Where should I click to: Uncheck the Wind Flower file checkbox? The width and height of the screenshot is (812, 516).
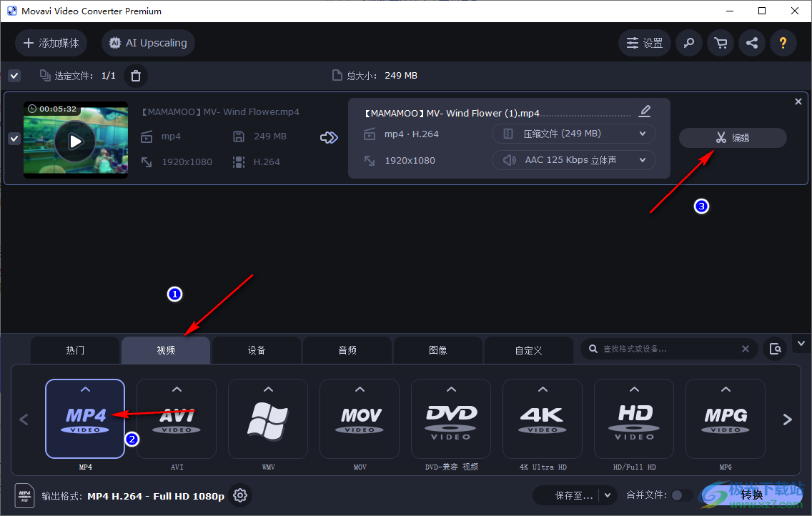pos(14,139)
